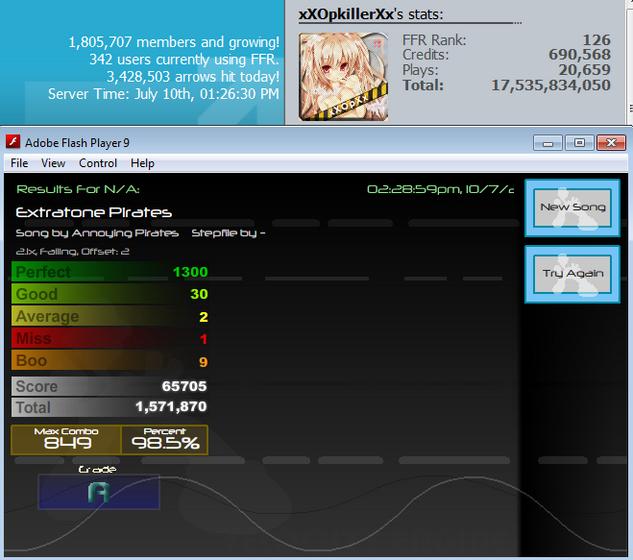Click xXOpkillerXx's avatar image
The image size is (633, 560).
pos(344,77)
